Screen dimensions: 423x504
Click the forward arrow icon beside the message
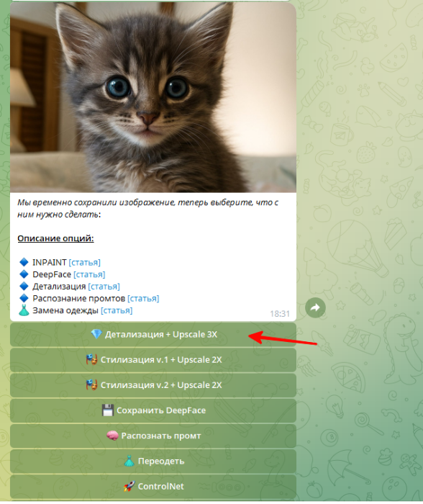pos(315,307)
